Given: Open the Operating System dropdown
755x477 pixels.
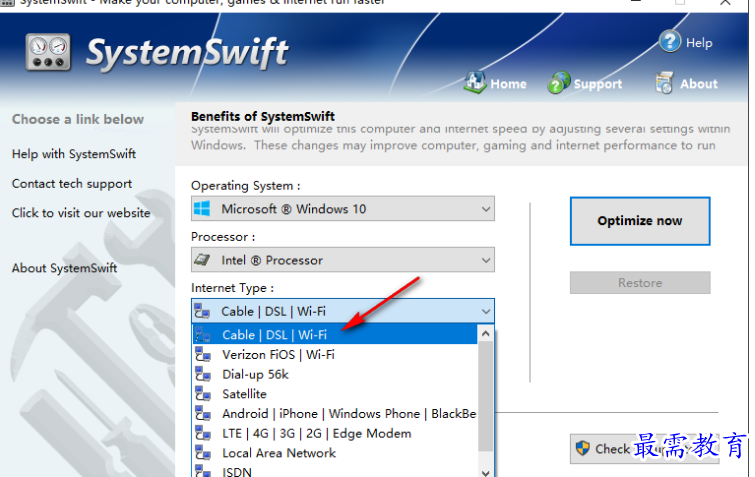Looking at the screenshot, I should coord(343,208).
